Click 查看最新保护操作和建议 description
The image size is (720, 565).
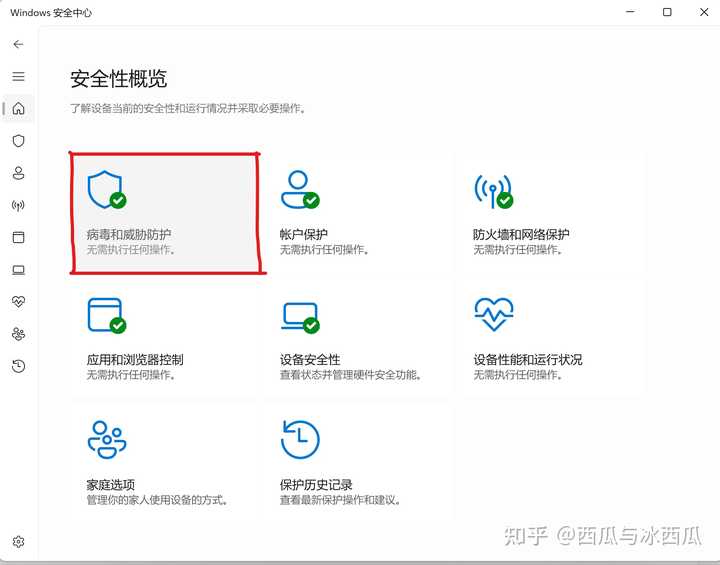click(x=340, y=500)
